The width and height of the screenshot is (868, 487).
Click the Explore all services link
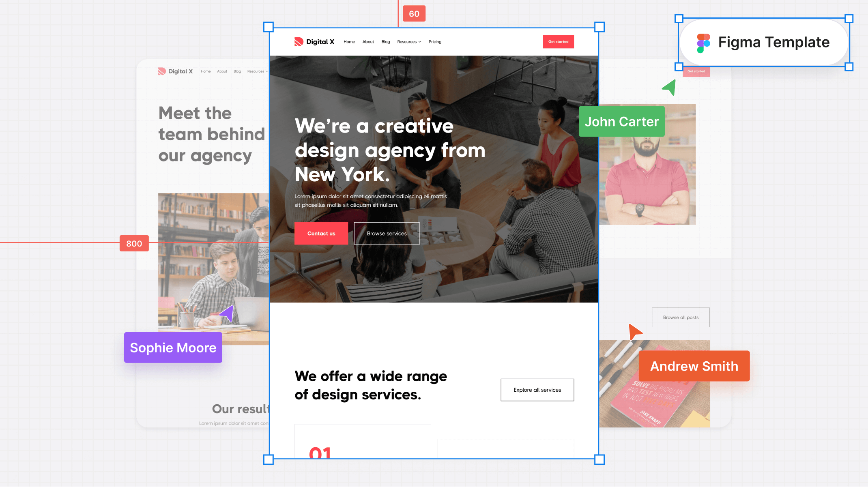537,389
